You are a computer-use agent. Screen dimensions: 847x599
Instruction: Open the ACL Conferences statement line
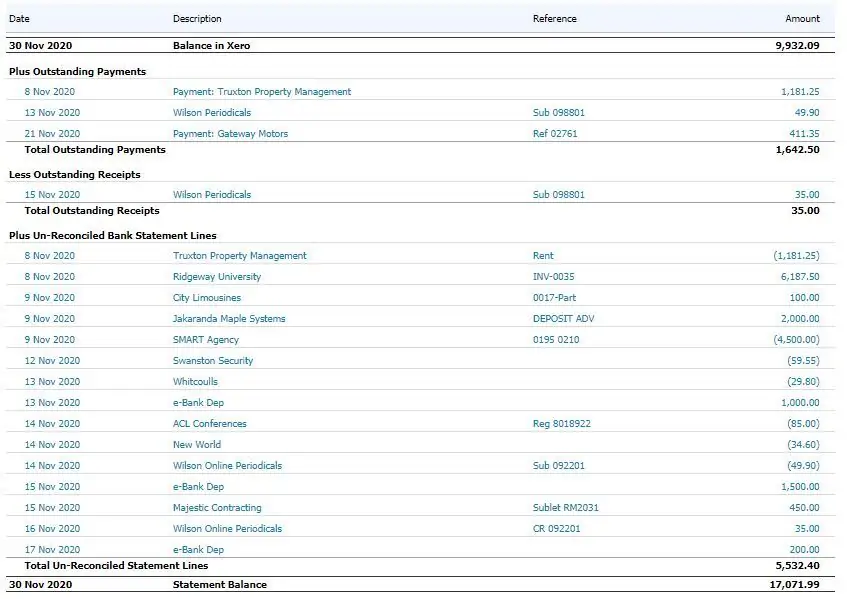pos(210,425)
